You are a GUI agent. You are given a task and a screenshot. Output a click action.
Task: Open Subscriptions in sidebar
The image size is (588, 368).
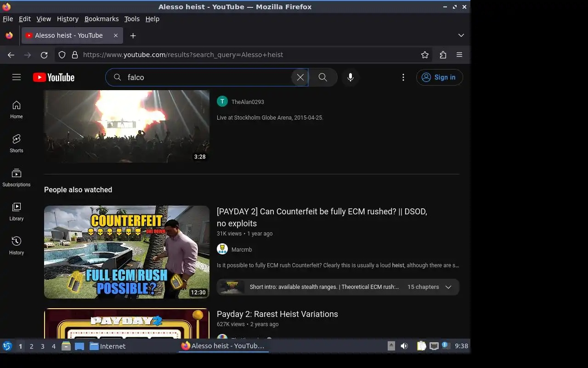click(17, 178)
